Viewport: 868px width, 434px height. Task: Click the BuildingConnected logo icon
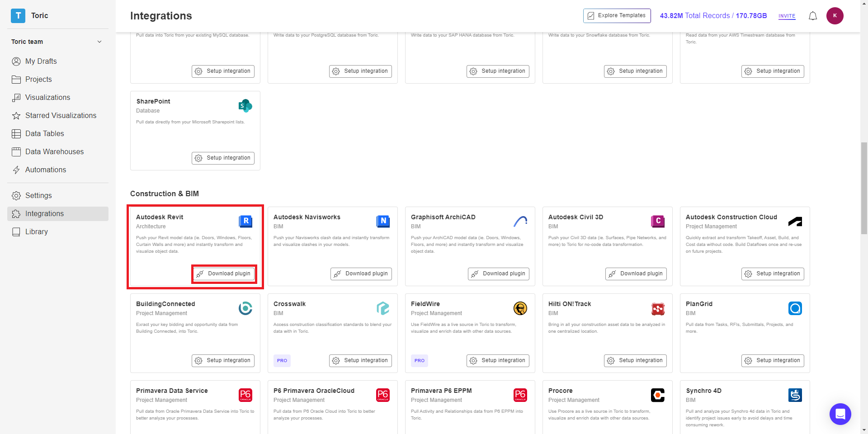(x=245, y=308)
